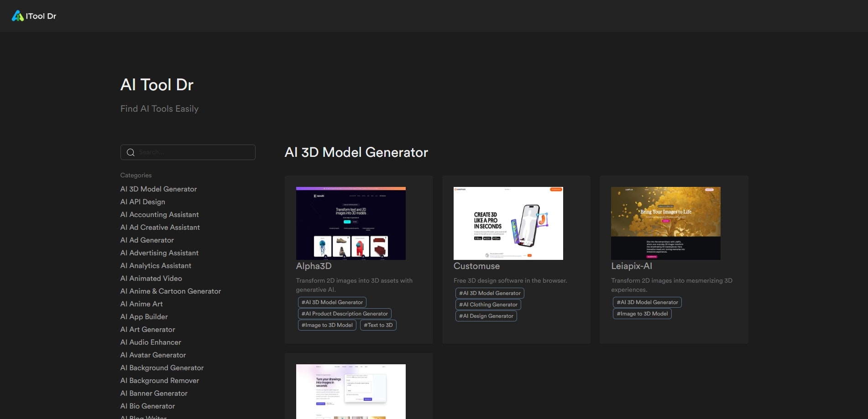The height and width of the screenshot is (419, 868).
Task: Open AI Avatar Generator category
Action: tap(153, 355)
